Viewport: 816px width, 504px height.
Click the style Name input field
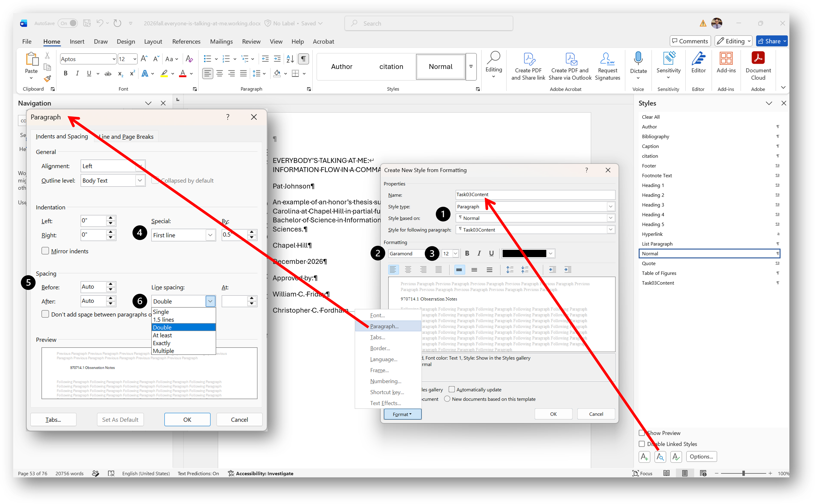pos(535,195)
